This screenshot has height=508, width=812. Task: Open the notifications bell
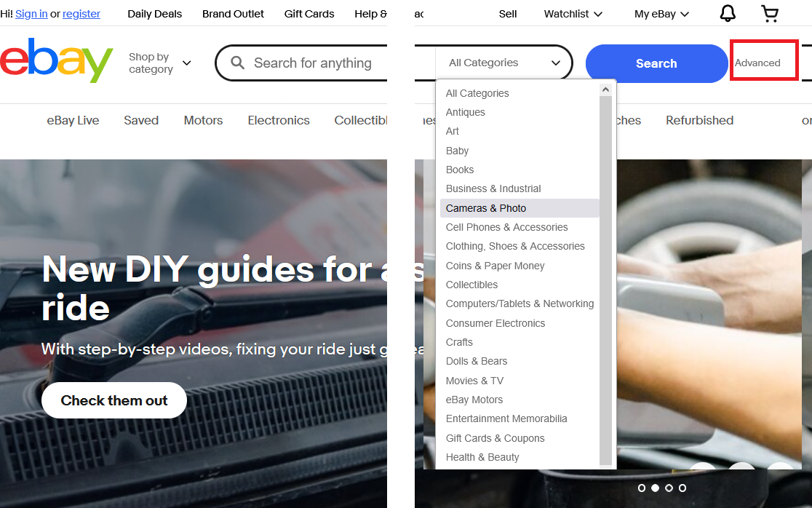click(727, 13)
